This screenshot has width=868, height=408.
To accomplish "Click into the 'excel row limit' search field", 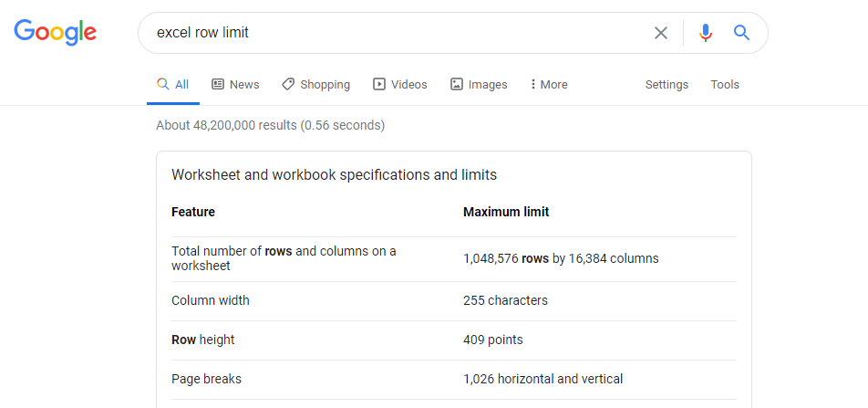I will coord(398,33).
